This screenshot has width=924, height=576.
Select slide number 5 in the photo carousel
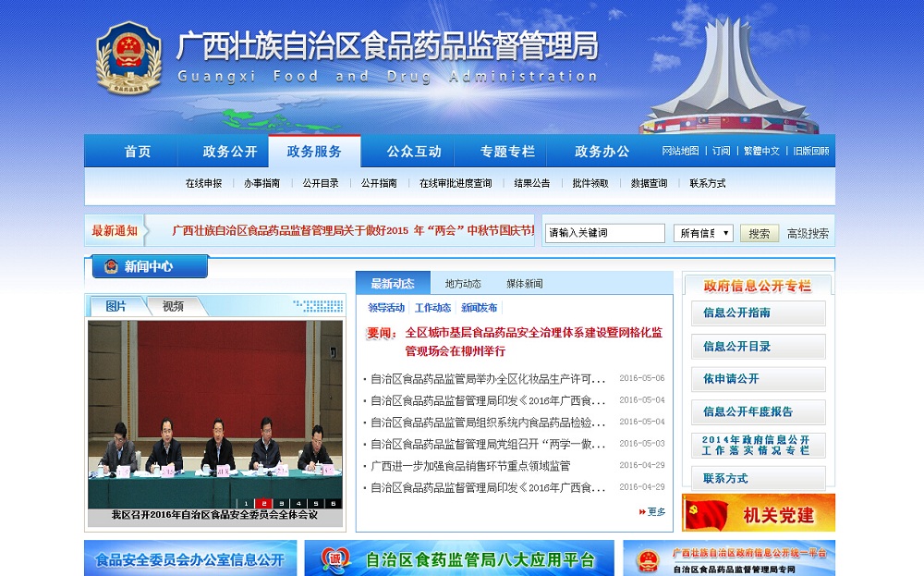(x=316, y=504)
